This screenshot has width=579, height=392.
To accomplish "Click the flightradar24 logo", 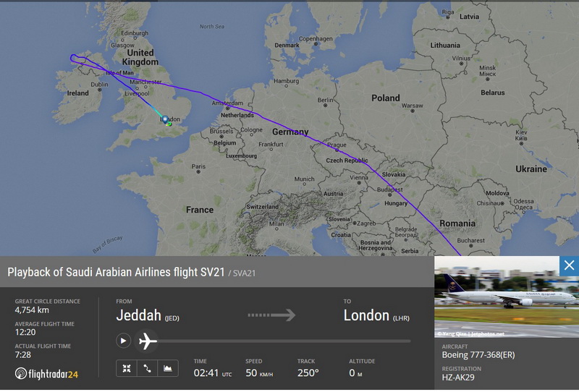I will point(46,374).
